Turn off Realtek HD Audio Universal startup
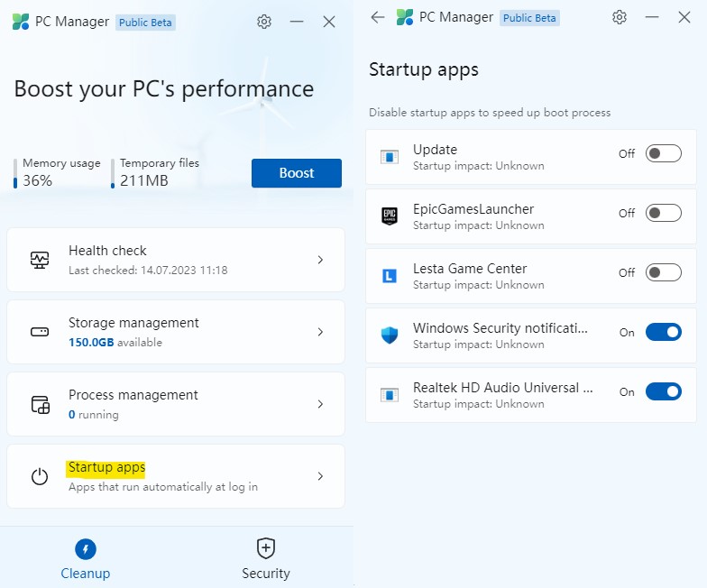 pos(664,391)
